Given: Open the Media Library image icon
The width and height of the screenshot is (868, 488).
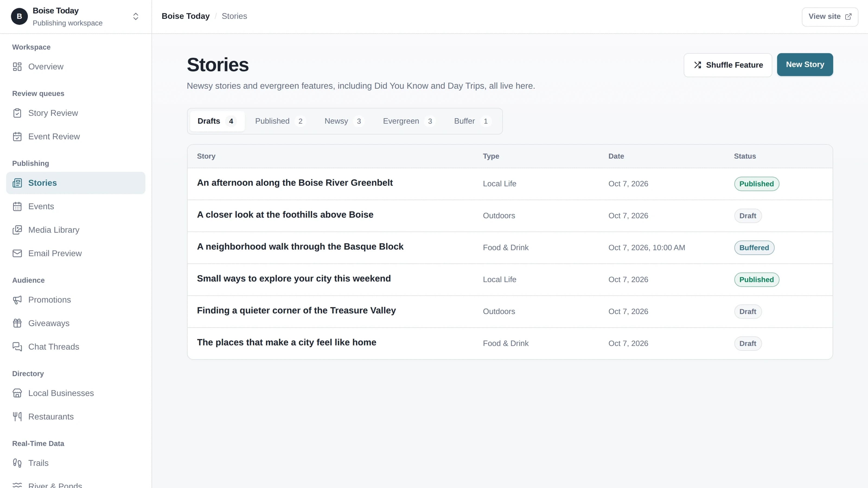Looking at the screenshot, I should pyautogui.click(x=17, y=230).
